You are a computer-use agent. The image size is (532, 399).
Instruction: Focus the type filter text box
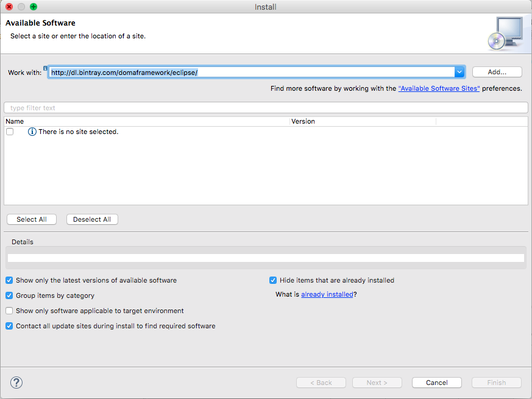tap(266, 108)
